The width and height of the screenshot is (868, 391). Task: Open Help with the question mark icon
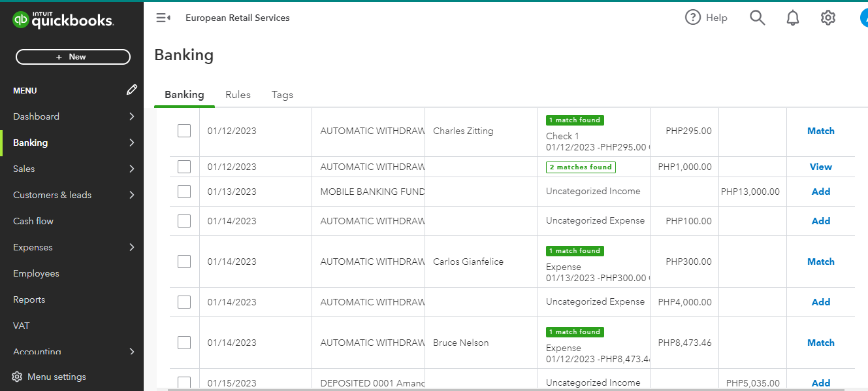[693, 18]
